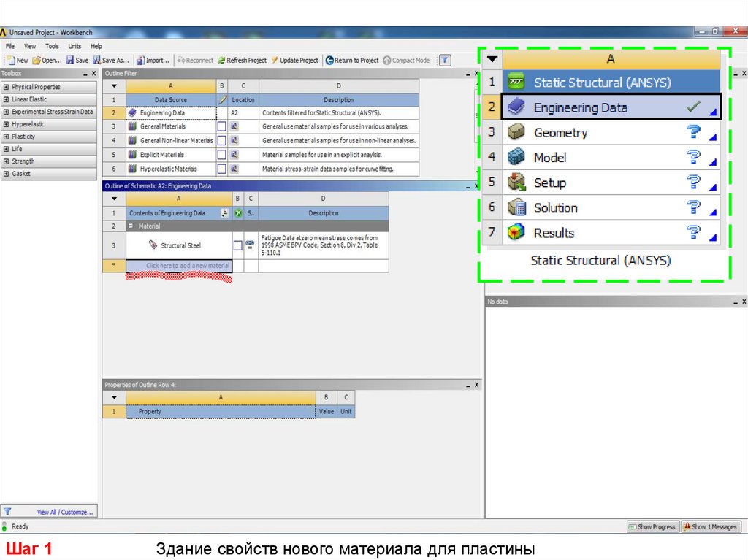The image size is (748, 560).
Task: Click the Hyperelastic Materials library icon
Action: [x=132, y=169]
